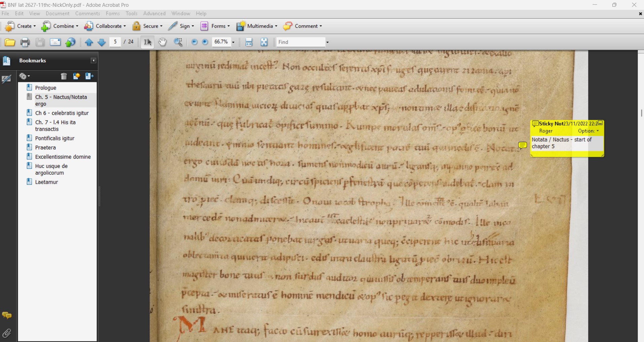This screenshot has width=644, height=342.
Task: Click the sticky note icon on page
Action: tap(522, 145)
